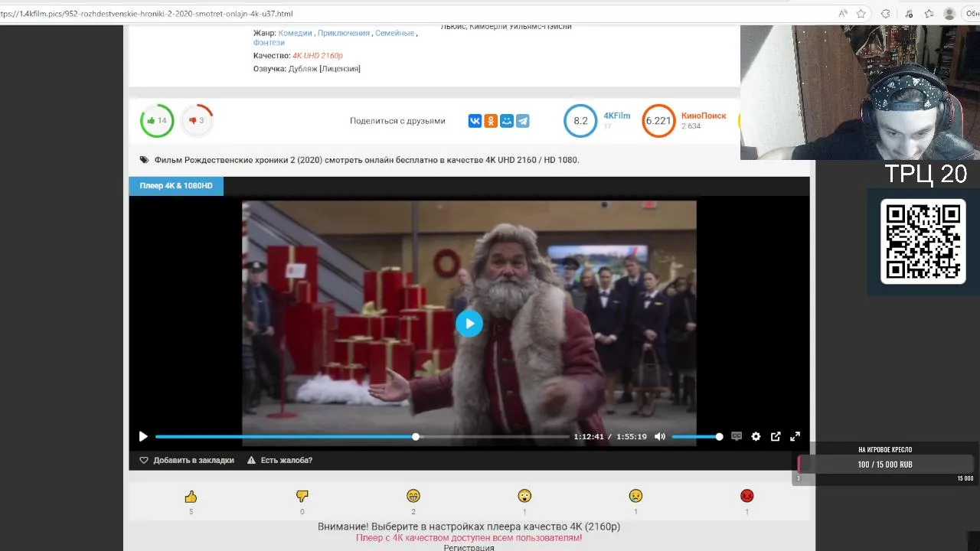
Task: Click the browser address bar URL
Action: tap(146, 14)
